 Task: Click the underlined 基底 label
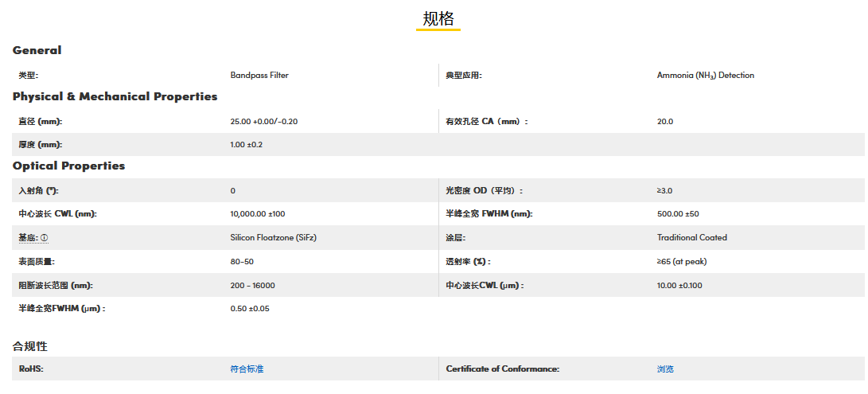28,238
